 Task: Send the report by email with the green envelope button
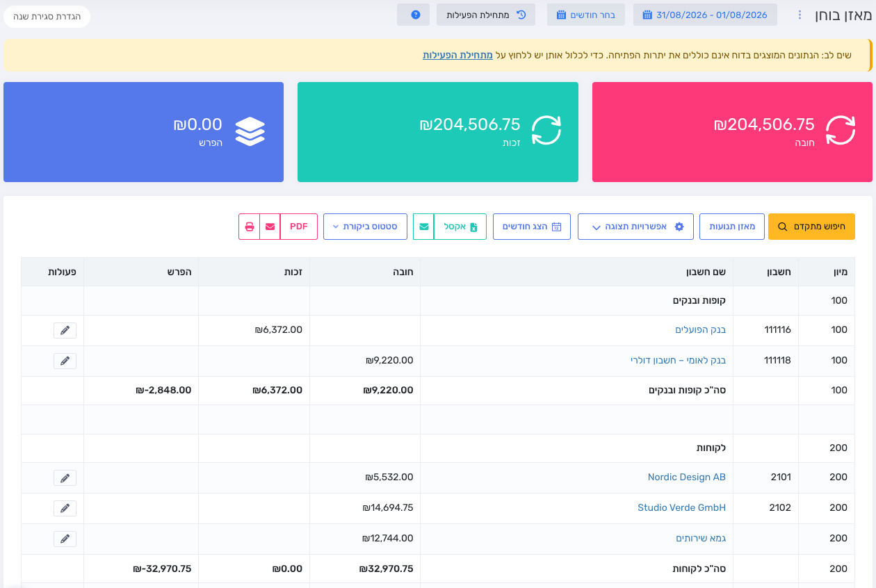[x=423, y=227]
